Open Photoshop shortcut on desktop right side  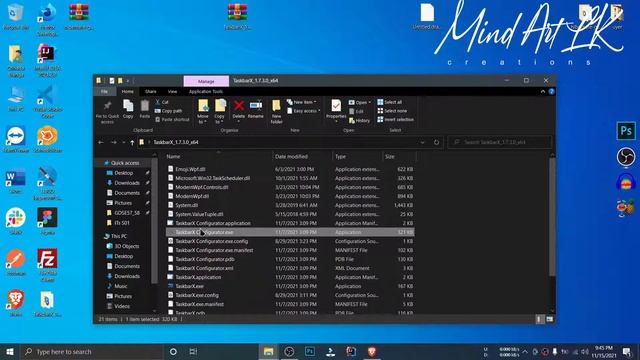[x=626, y=131]
